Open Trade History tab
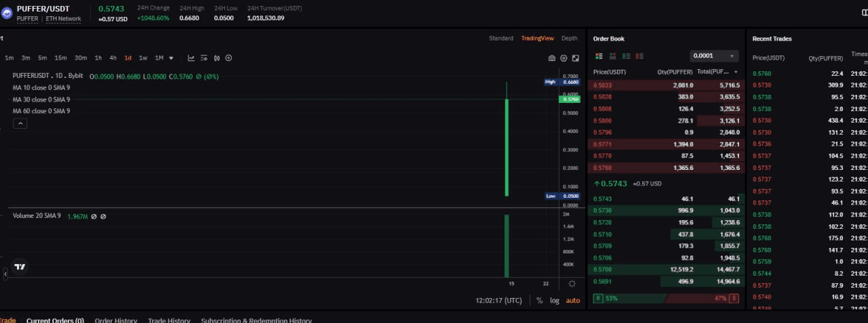868x323 pixels. (169, 320)
